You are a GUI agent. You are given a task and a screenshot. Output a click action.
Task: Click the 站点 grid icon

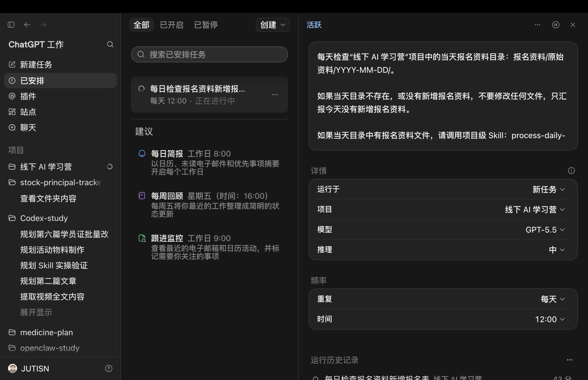coord(12,112)
